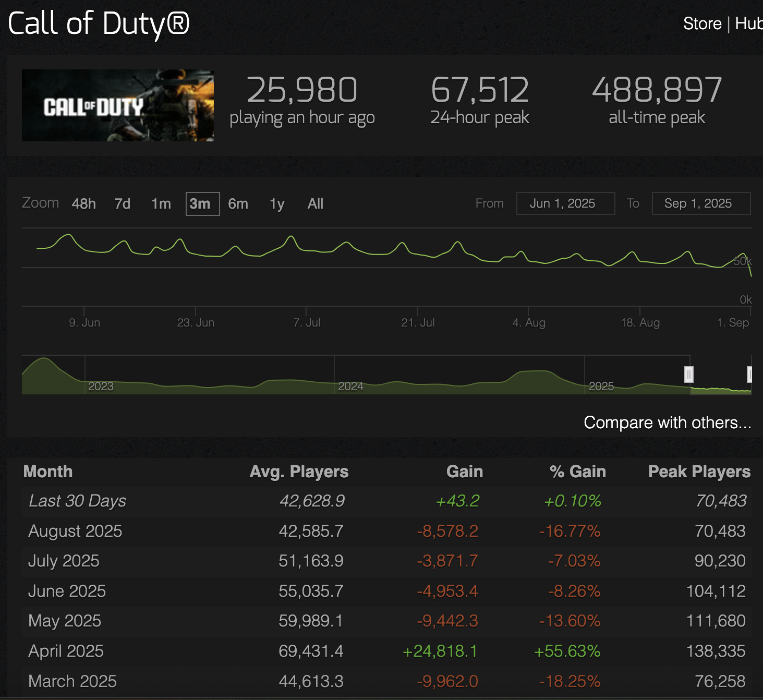Select the Last 30 Days row label
This screenshot has width=763, height=700.
point(77,501)
